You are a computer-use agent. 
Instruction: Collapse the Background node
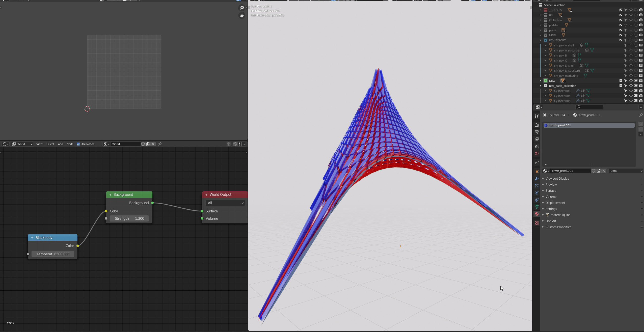[x=110, y=195]
